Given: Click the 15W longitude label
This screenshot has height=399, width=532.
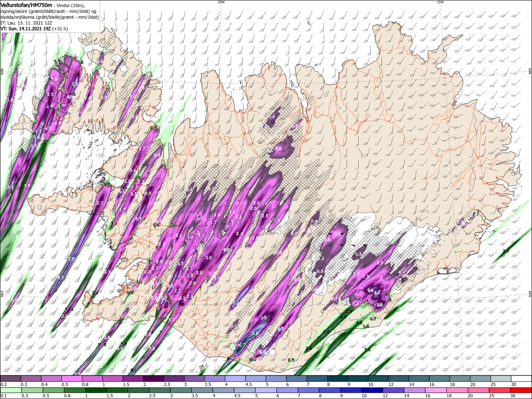Looking at the screenshot, I should tap(440, 2).
